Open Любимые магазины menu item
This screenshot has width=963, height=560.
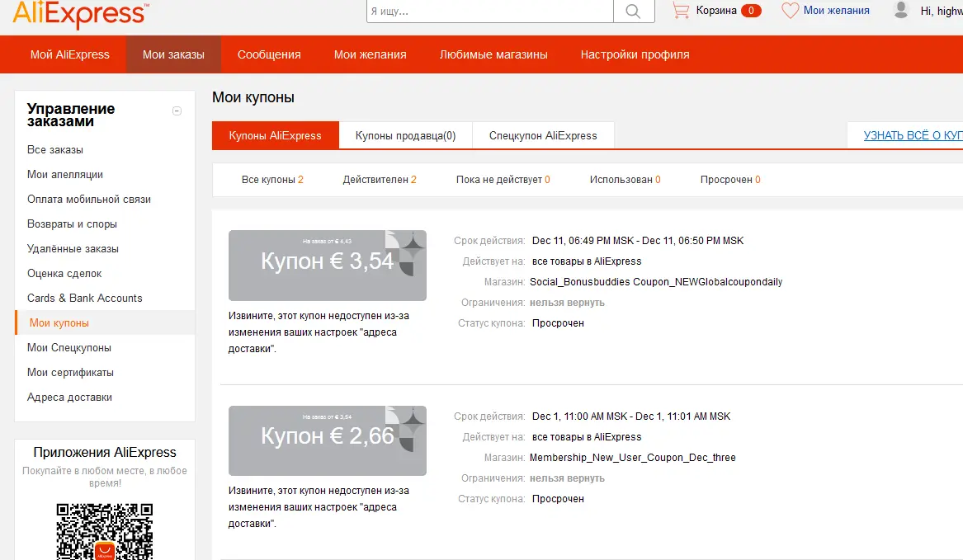click(493, 54)
